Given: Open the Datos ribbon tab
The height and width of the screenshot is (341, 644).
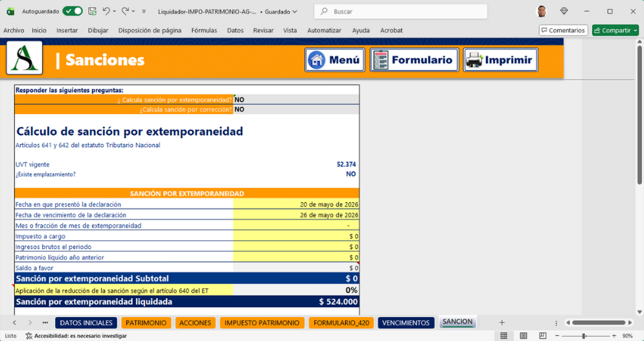Looking at the screenshot, I should click(x=235, y=30).
